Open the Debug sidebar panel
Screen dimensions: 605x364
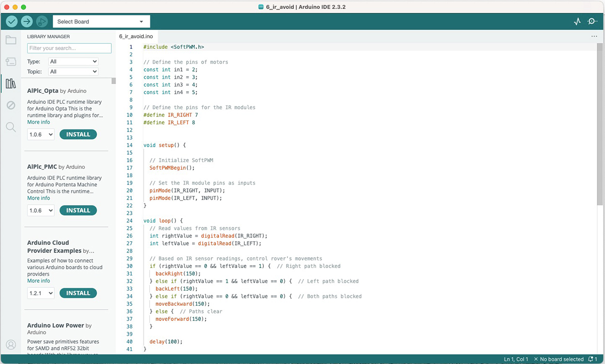pyautogui.click(x=11, y=105)
